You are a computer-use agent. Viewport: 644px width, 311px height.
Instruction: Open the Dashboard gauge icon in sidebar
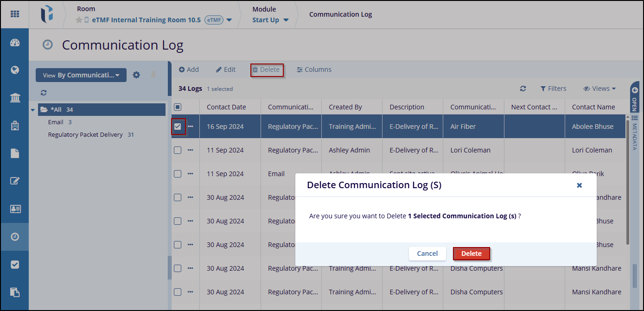point(15,43)
